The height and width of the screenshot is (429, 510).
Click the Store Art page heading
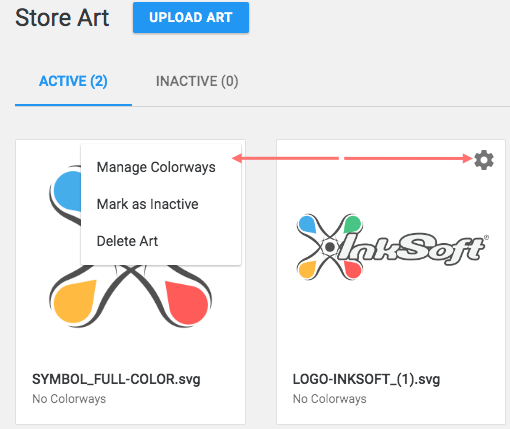coord(62,17)
